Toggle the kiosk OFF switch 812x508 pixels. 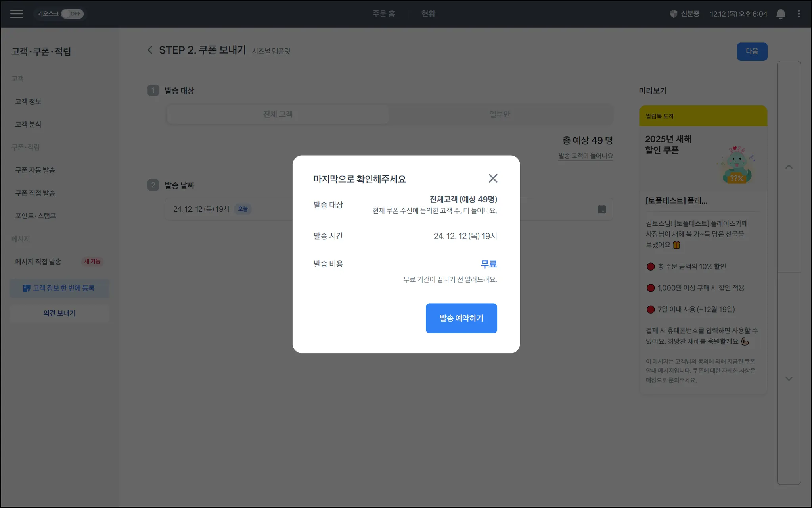(72, 14)
